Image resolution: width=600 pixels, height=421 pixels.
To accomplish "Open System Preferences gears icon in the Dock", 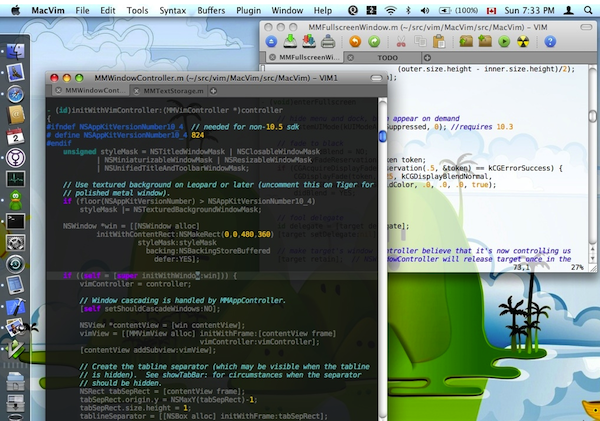I will [x=16, y=243].
